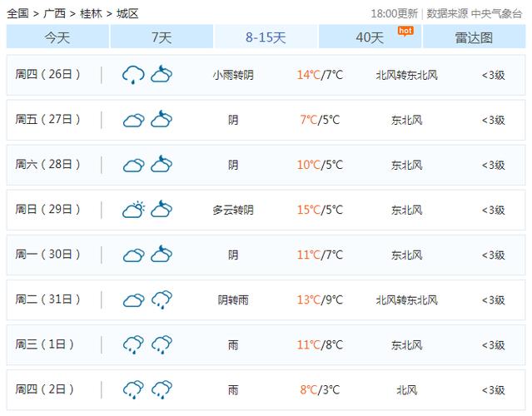Click the daytime rain icon for 周四 2日

[134, 390]
